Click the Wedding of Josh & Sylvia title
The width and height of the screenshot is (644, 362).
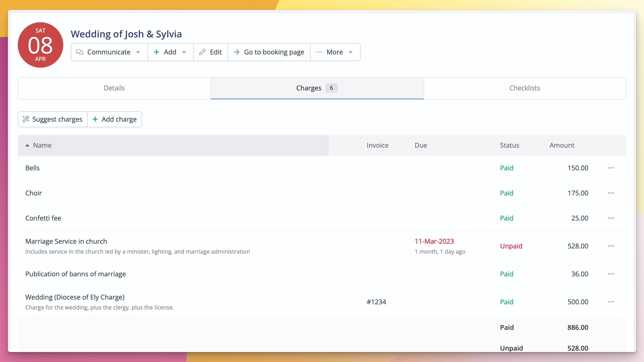(x=126, y=34)
